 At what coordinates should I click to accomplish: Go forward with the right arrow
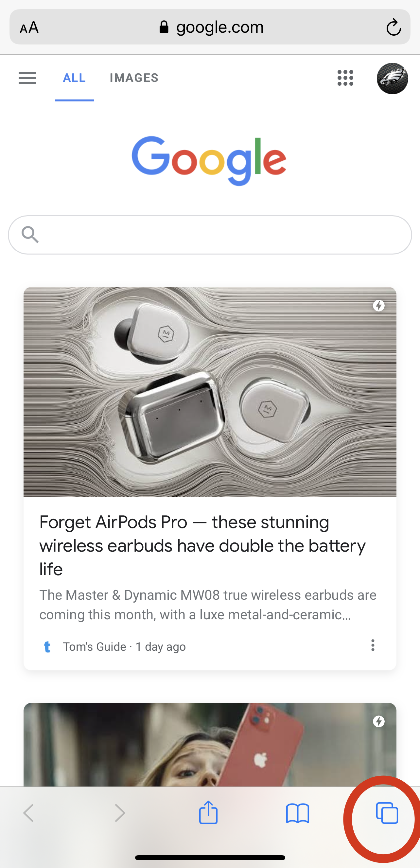120,813
